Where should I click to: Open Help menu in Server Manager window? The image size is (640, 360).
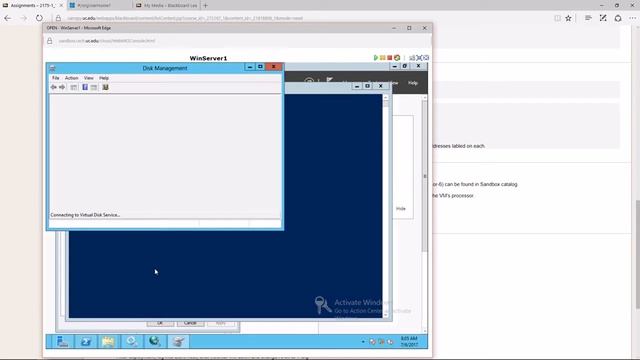tap(413, 83)
